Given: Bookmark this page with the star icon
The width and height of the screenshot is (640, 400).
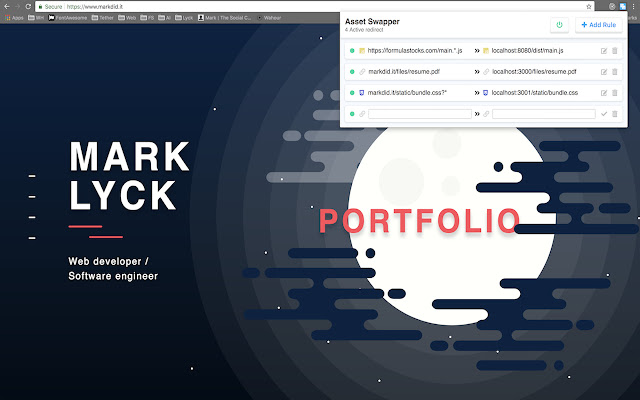Looking at the screenshot, I should [589, 7].
